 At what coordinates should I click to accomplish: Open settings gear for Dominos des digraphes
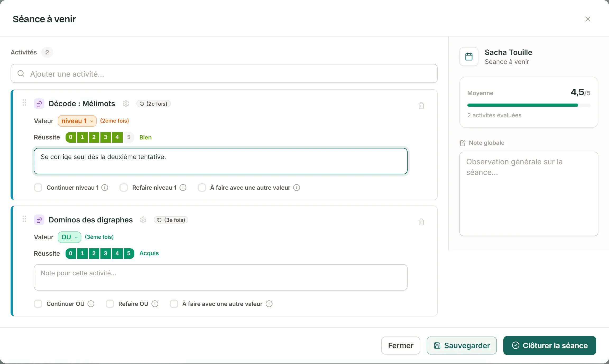point(143,220)
